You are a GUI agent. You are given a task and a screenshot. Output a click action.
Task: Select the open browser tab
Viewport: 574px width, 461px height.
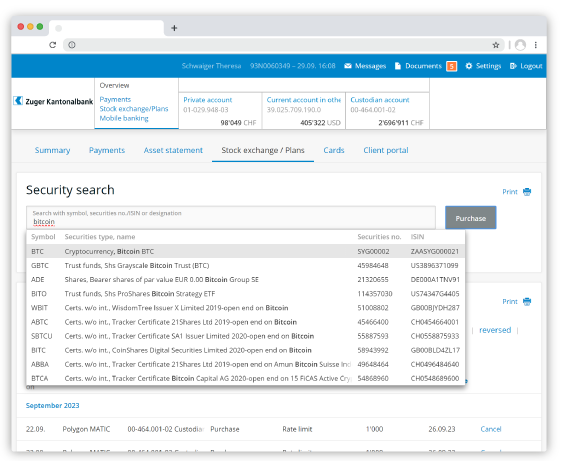click(x=106, y=28)
